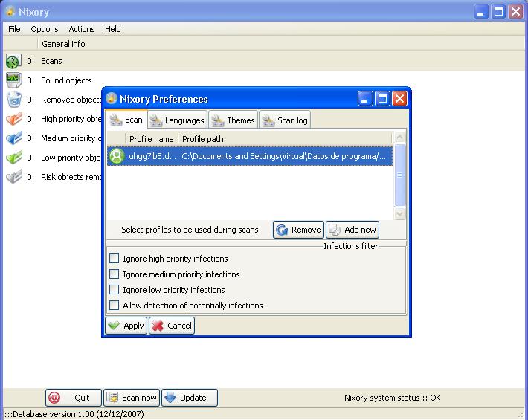The width and height of the screenshot is (528, 420).
Task: Close the Nixory Preferences dialog
Action: coord(399,99)
